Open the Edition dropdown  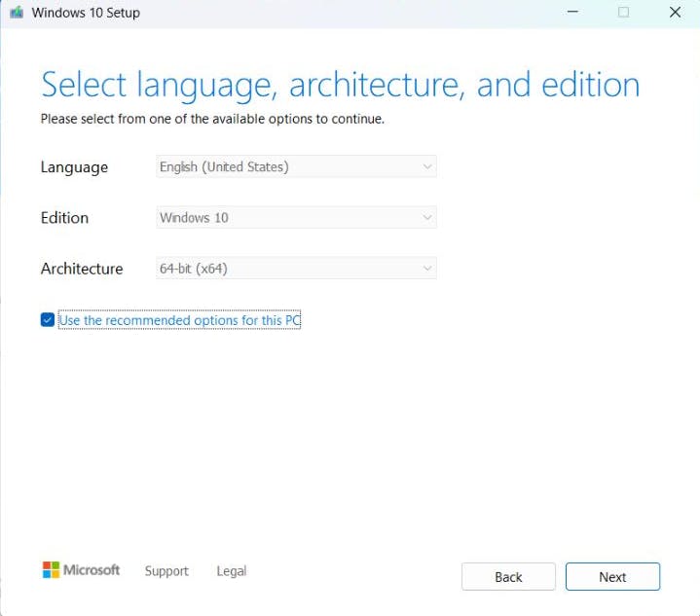click(296, 217)
